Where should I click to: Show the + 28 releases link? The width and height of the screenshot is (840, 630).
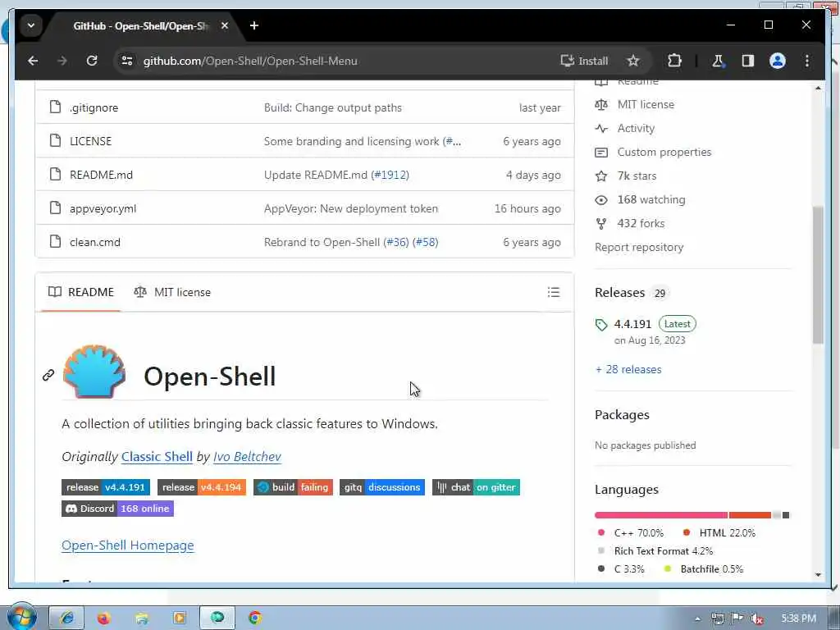point(628,369)
